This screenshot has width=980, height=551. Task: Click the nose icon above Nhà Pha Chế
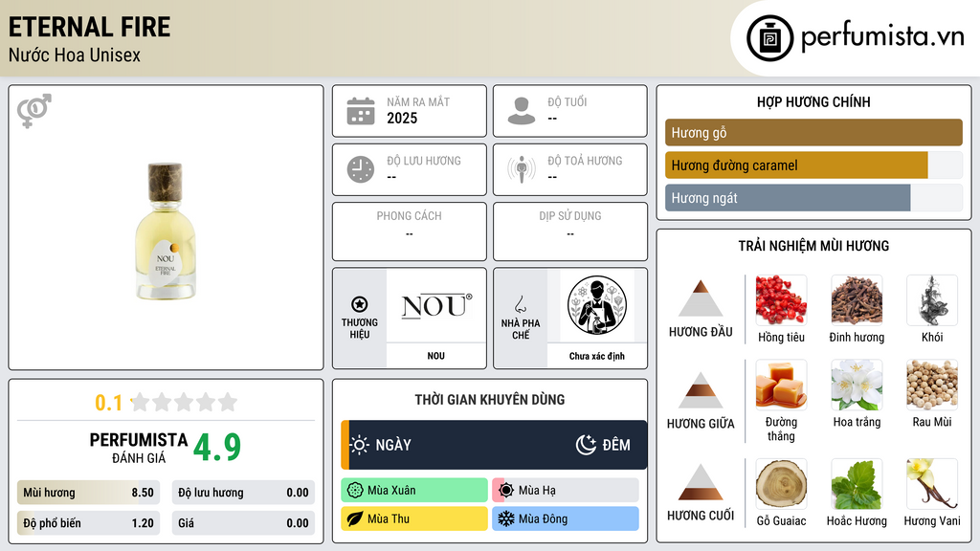520,305
